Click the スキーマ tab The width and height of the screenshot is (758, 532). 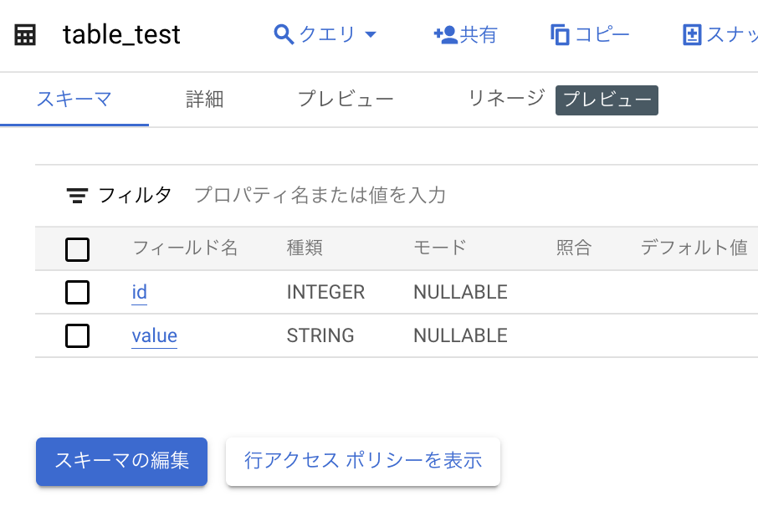point(74,98)
